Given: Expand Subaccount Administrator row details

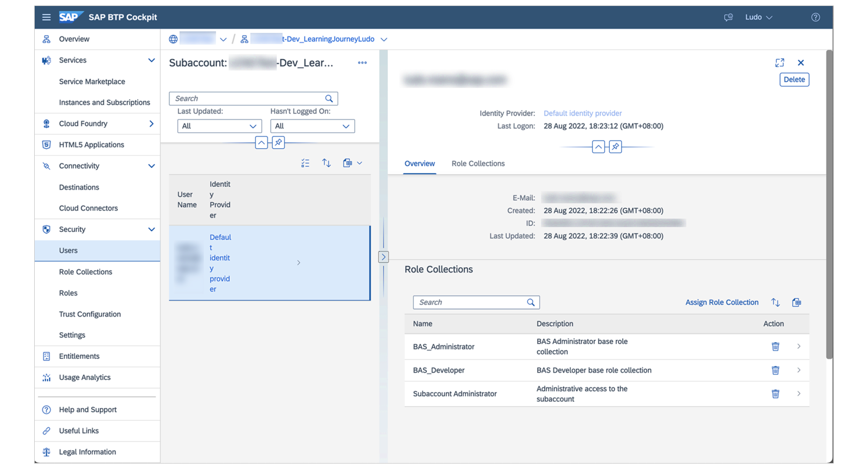Looking at the screenshot, I should click(799, 394).
